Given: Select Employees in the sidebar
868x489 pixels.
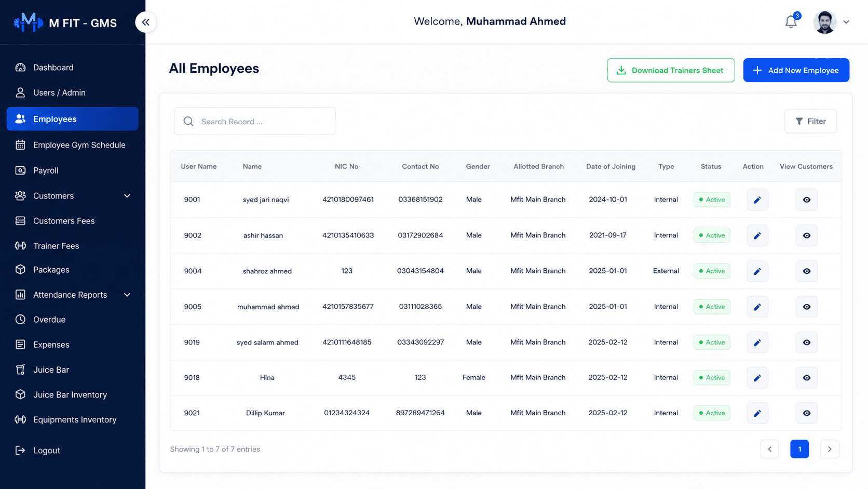Looking at the screenshot, I should point(73,119).
